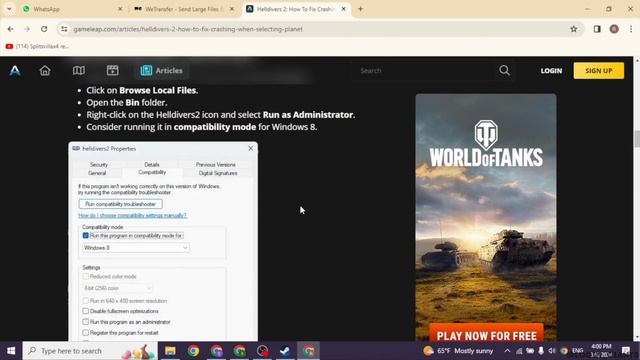Click the taskbar search box
Viewport: 640px width, 360px height.
pyautogui.click(x=90, y=351)
